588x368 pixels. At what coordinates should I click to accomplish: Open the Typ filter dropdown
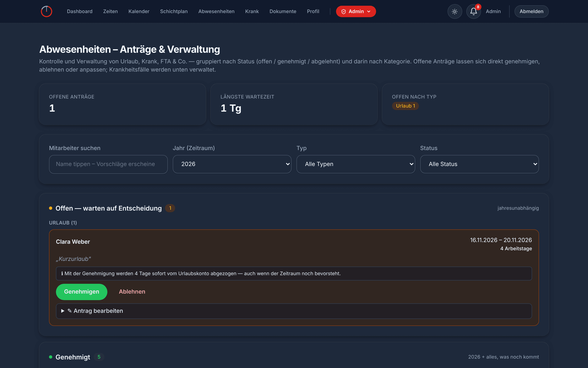356,164
